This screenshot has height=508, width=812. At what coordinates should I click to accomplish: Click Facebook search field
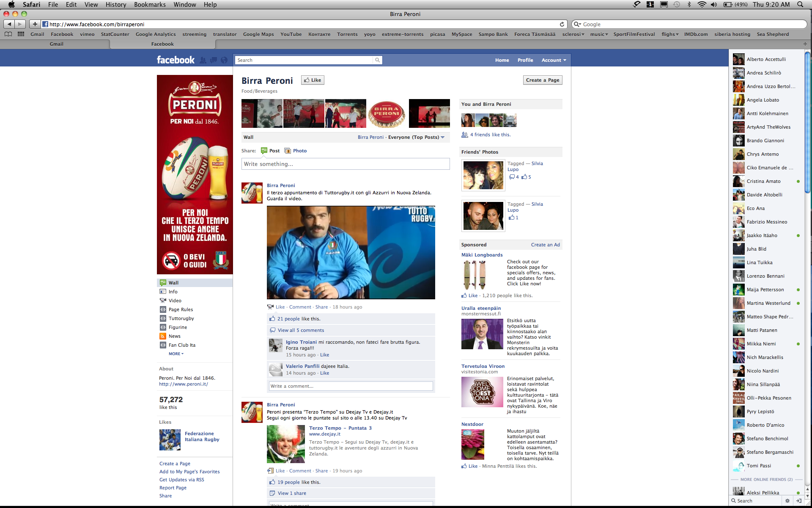(304, 60)
